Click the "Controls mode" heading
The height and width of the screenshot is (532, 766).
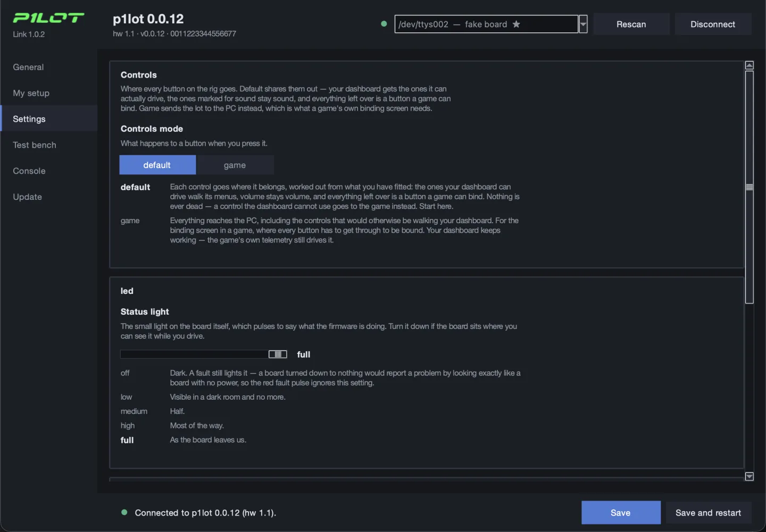[x=152, y=129]
